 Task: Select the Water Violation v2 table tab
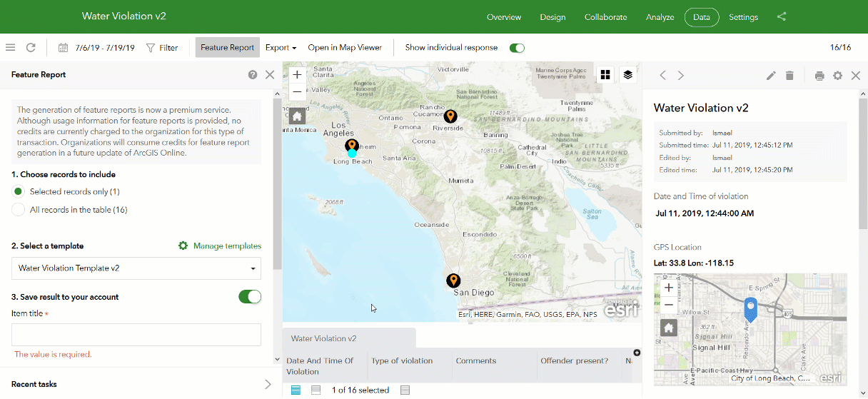coord(349,338)
